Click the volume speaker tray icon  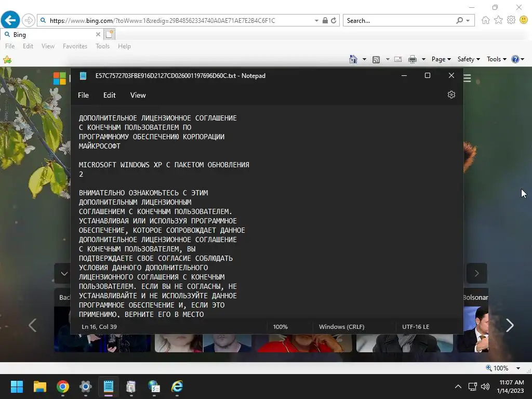coord(485,387)
